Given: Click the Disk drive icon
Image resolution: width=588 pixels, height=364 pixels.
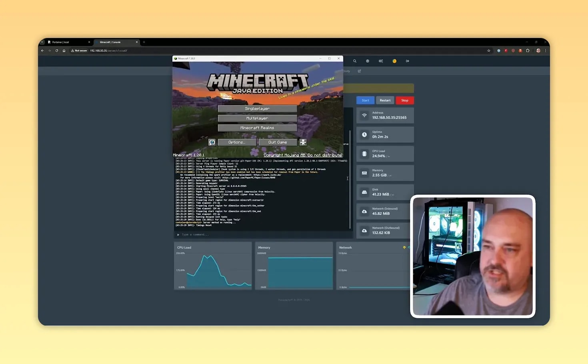Looking at the screenshot, I should (x=364, y=192).
